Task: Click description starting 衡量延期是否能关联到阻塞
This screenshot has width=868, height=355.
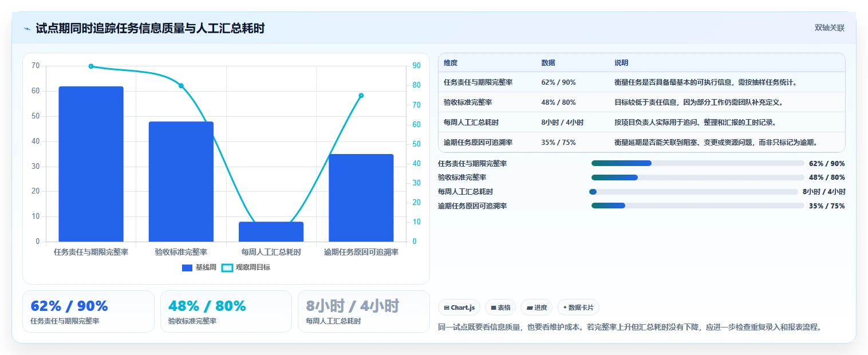Action: click(717, 143)
